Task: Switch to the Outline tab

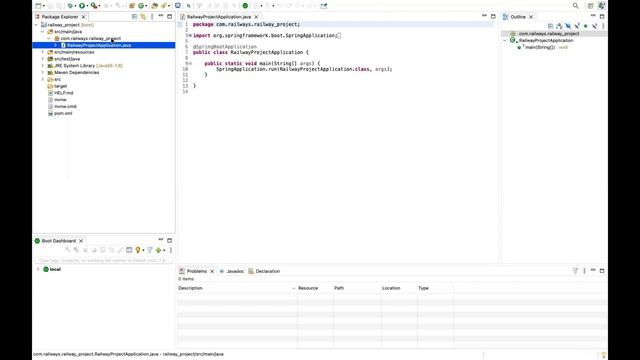Action: click(518, 17)
